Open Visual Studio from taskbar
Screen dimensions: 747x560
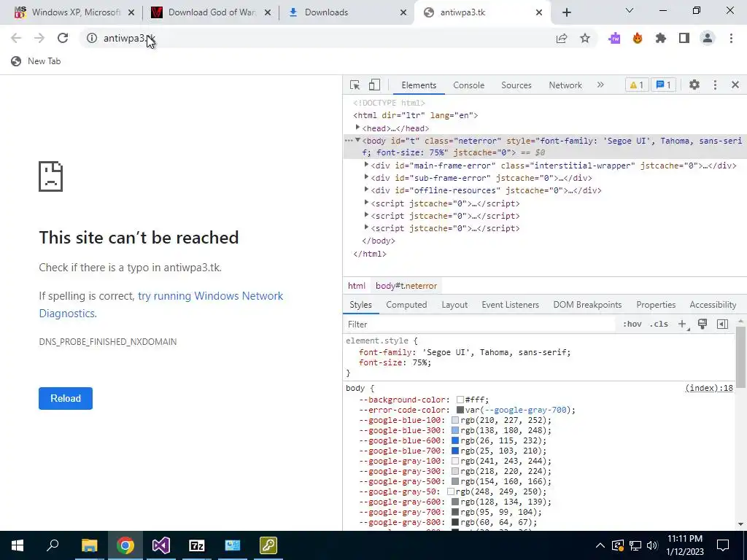[x=160, y=545]
